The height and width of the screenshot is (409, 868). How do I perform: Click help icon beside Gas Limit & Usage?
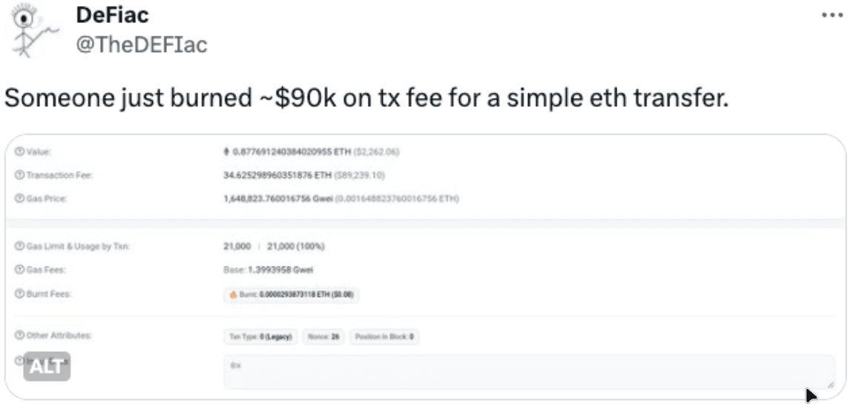[19, 246]
